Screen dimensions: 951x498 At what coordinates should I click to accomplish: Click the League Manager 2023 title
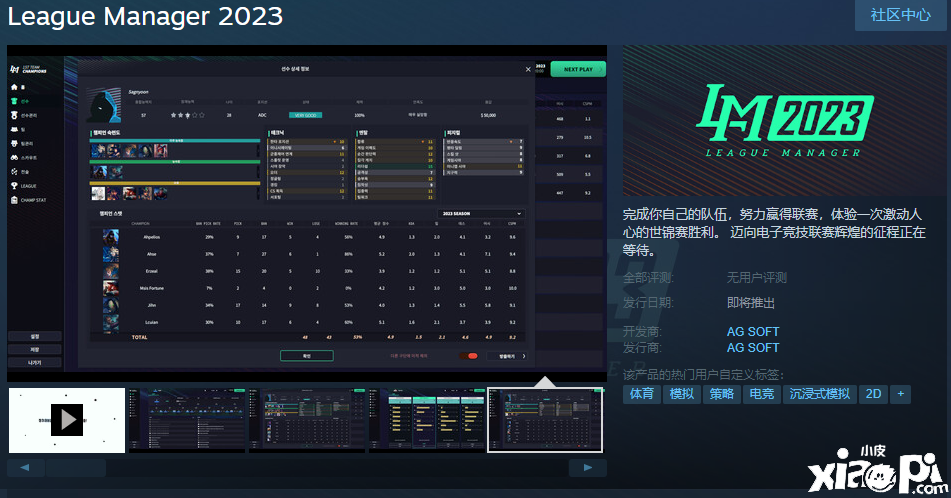(x=146, y=16)
